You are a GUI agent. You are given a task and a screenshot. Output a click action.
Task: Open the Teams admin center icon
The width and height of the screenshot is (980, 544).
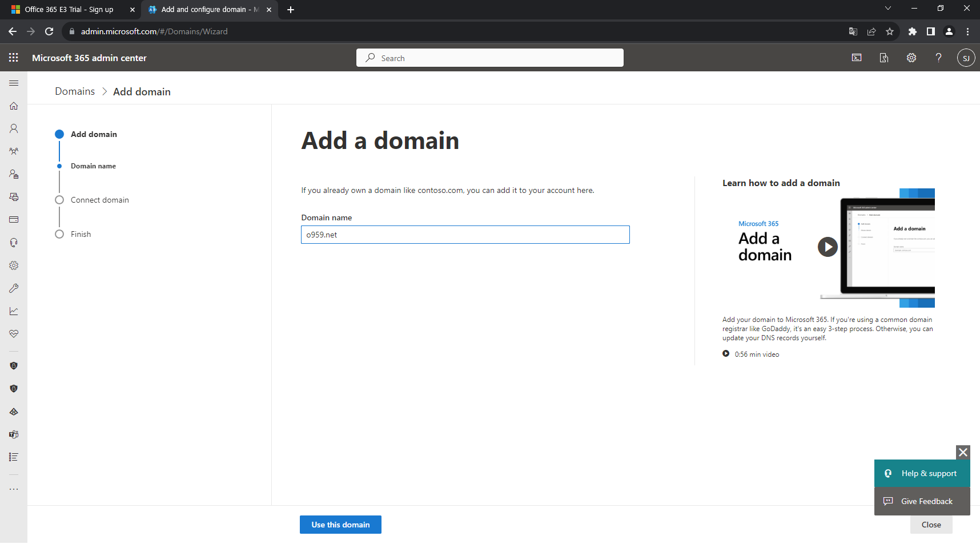pyautogui.click(x=14, y=434)
